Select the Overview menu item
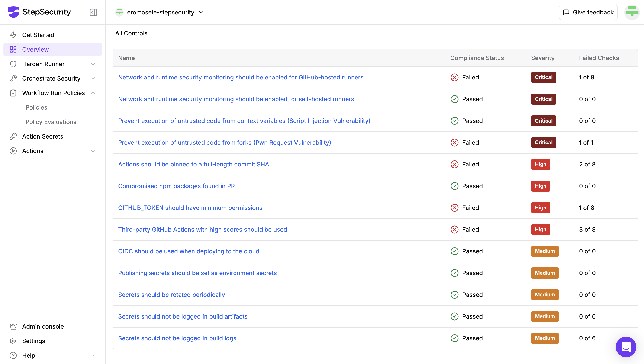This screenshot has height=364, width=644. [x=35, y=49]
